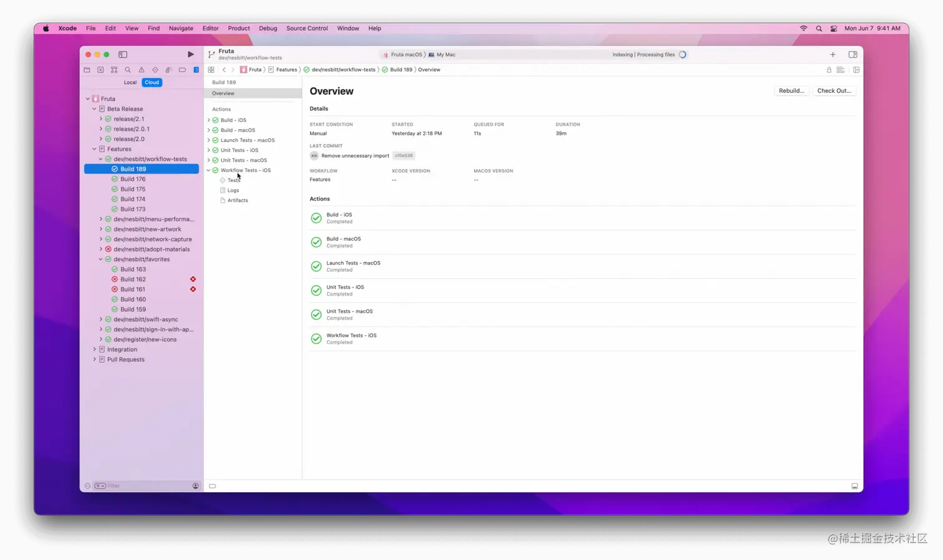Select Overview in the build outline
Image resolution: width=943 pixels, height=560 pixels.
[x=253, y=93]
